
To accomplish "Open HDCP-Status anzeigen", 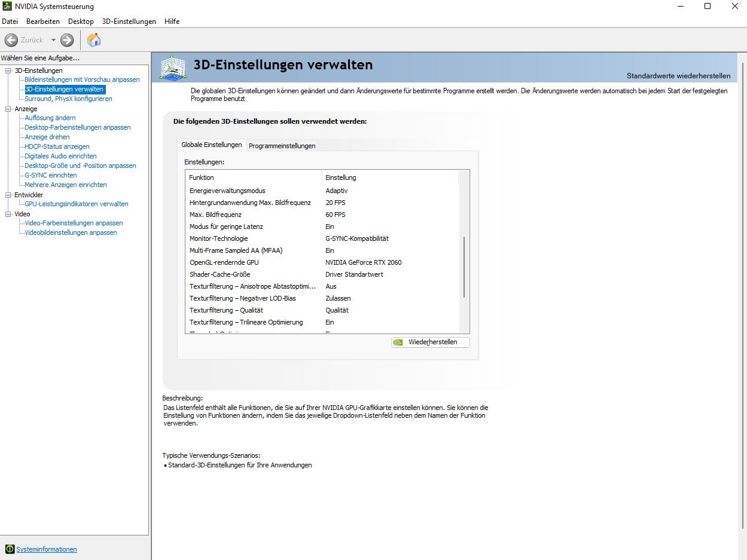I will coord(57,146).
